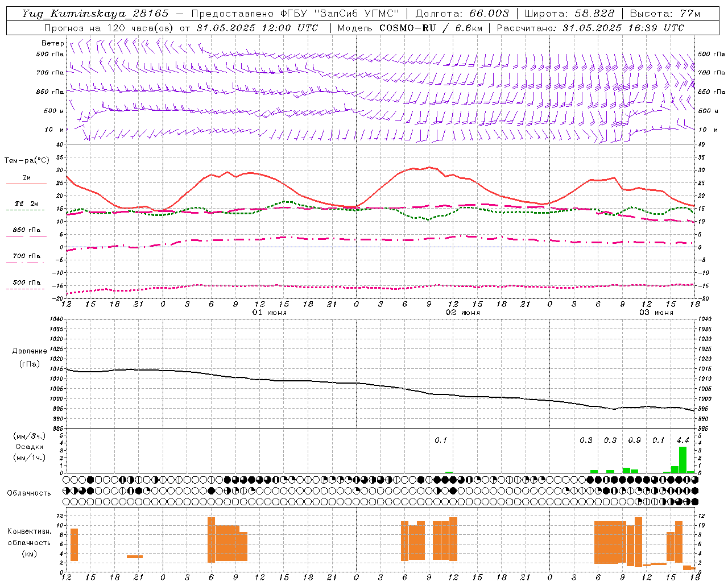Click the Тем-ра(°C) axis label

27,161
